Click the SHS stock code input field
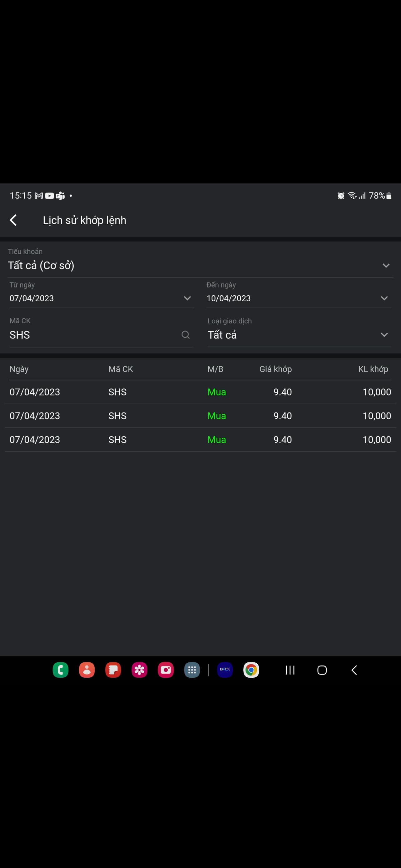 [91, 335]
